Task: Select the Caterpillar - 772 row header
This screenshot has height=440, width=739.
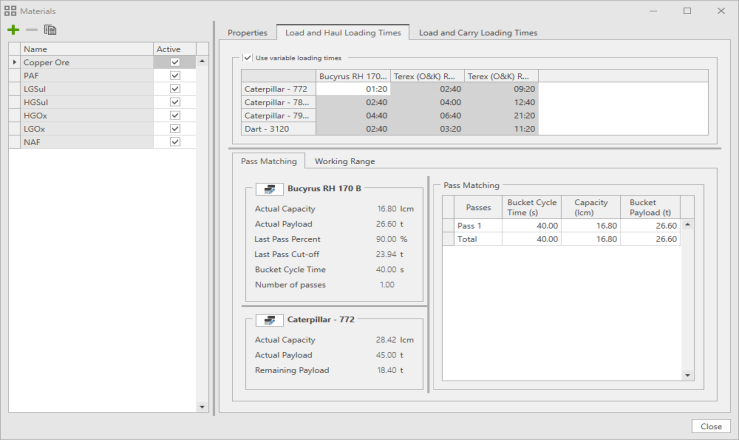Action: (x=279, y=89)
